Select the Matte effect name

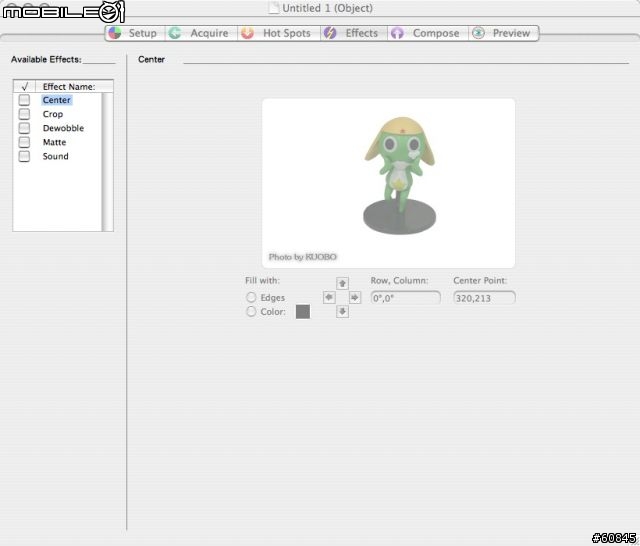tap(54, 142)
